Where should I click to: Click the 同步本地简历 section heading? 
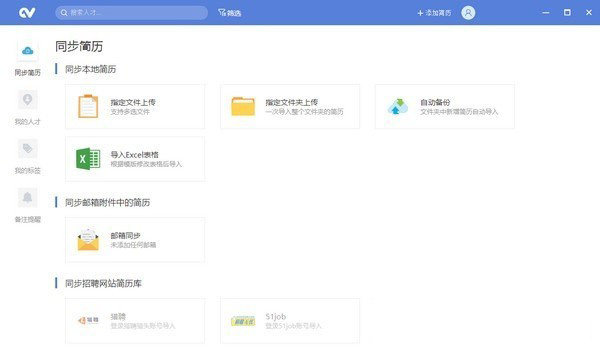pyautogui.click(x=90, y=69)
